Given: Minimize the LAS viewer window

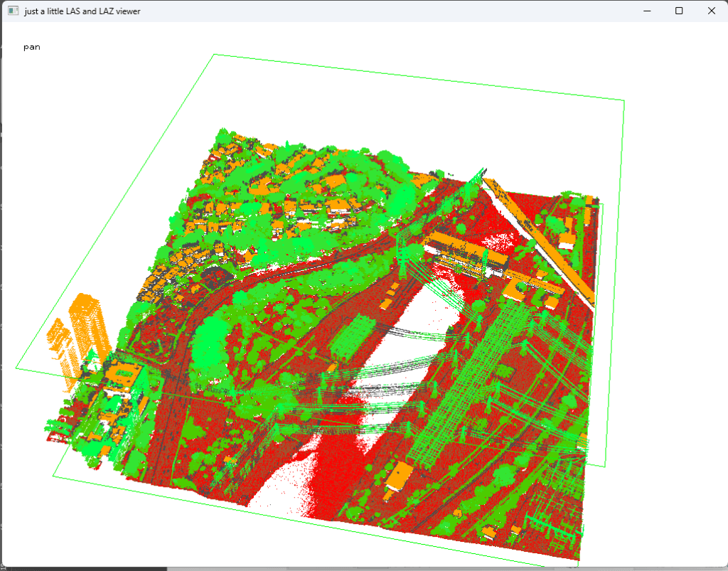Looking at the screenshot, I should pos(646,11).
